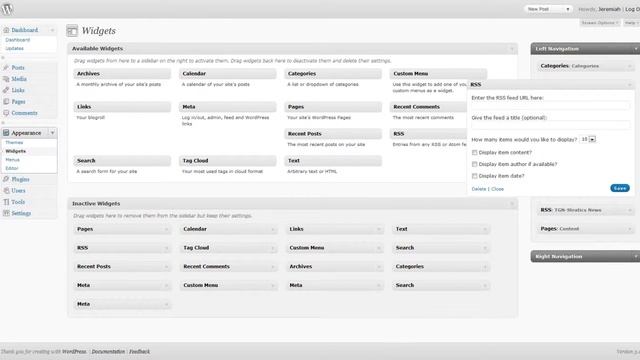Open the Posts menu
Image resolution: width=640 pixels, height=360 pixels.
click(18, 67)
